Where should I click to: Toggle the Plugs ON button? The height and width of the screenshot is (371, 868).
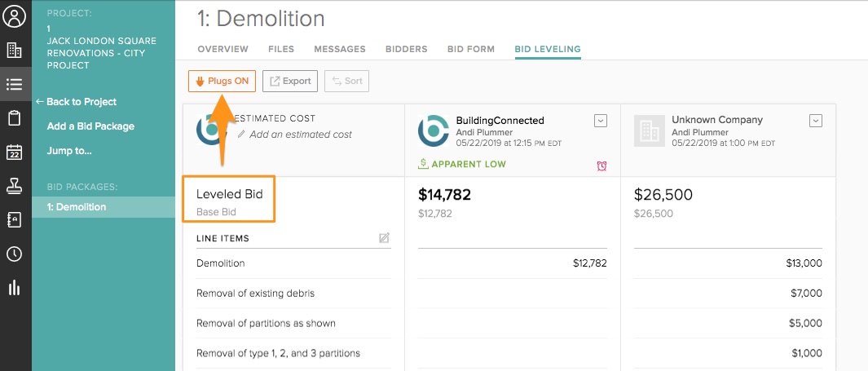(x=222, y=81)
